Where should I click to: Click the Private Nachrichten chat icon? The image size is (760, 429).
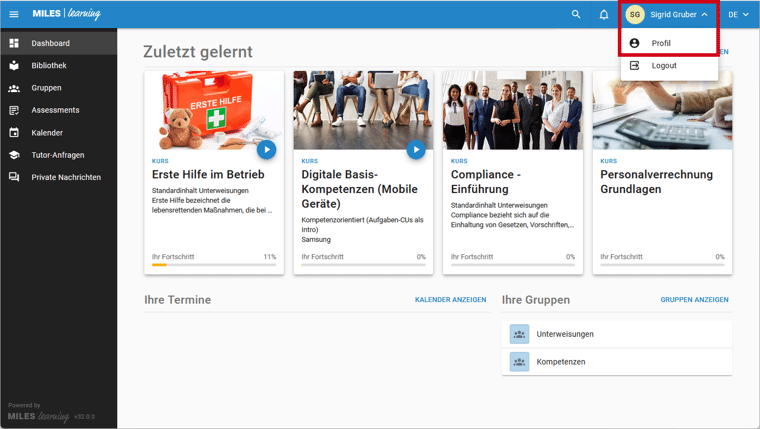click(x=14, y=177)
